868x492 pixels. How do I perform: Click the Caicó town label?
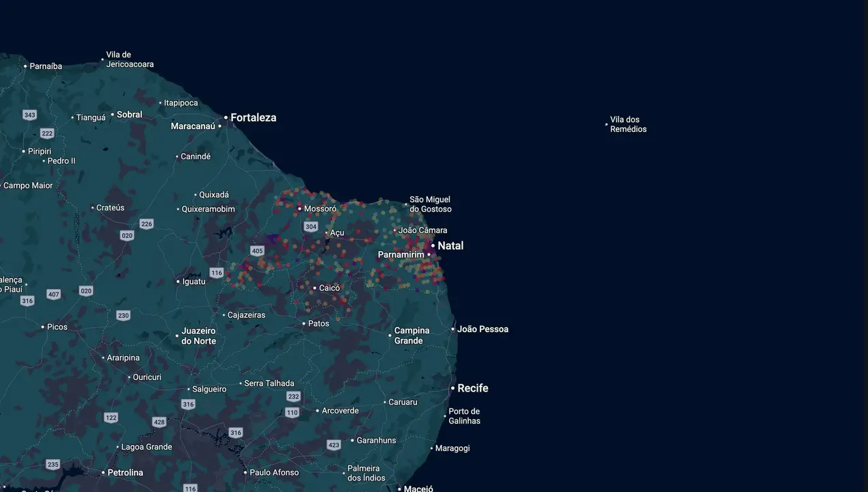click(x=329, y=288)
